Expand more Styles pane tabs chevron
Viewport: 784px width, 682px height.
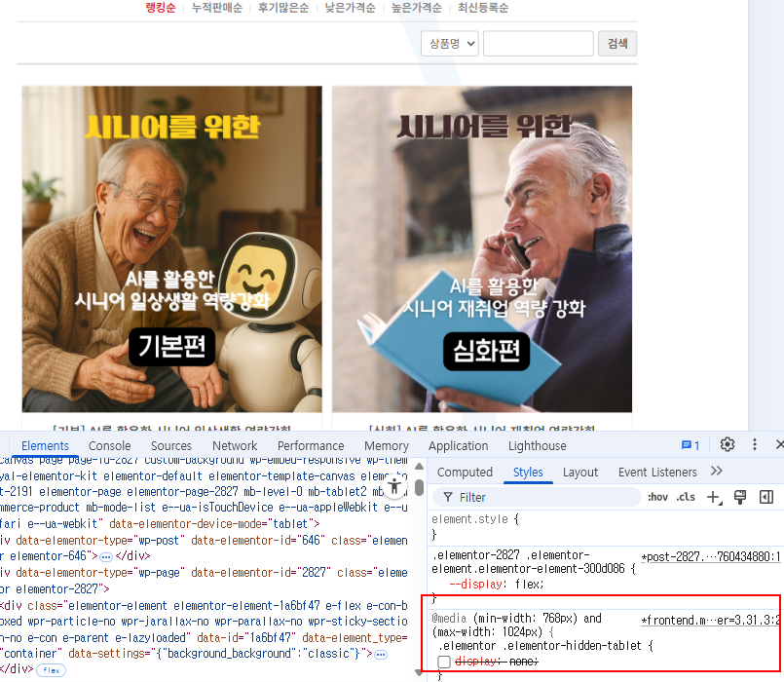pyautogui.click(x=717, y=472)
